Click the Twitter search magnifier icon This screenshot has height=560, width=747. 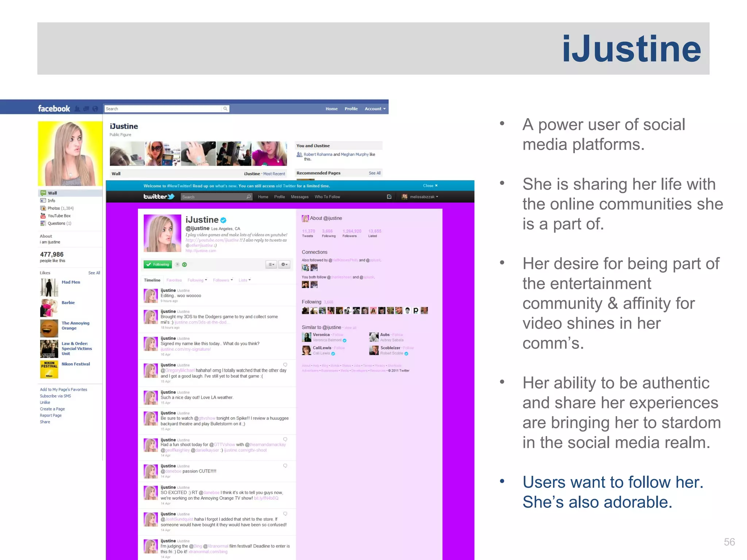[x=248, y=197]
